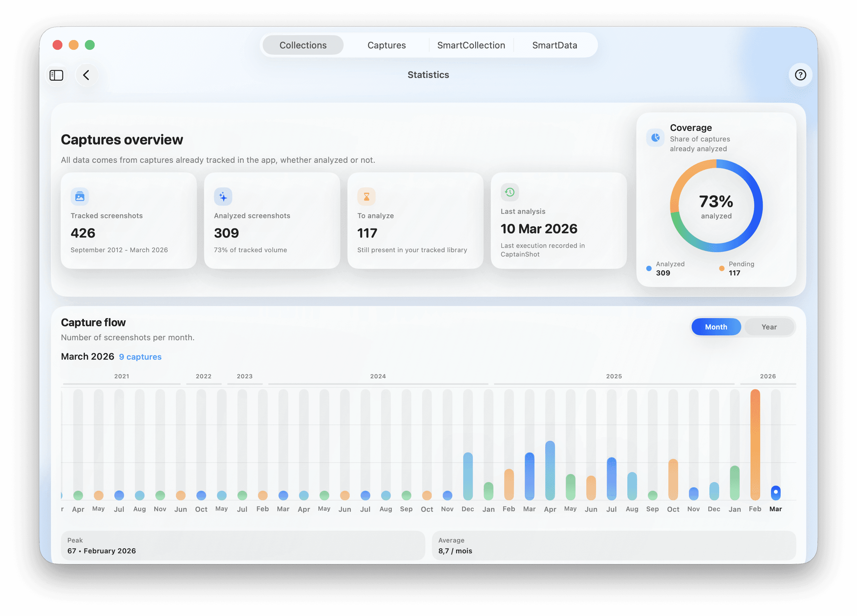Click the Last analysis clock icon

[x=510, y=192]
